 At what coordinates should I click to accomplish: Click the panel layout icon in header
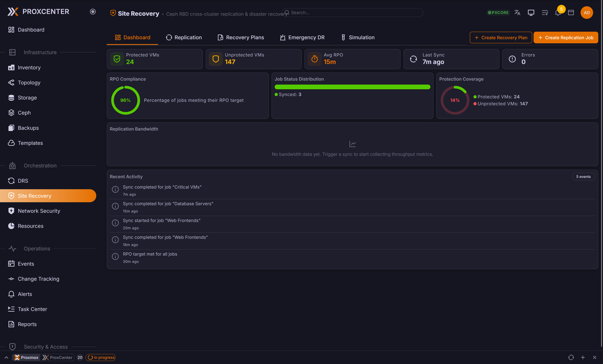[x=571, y=12]
